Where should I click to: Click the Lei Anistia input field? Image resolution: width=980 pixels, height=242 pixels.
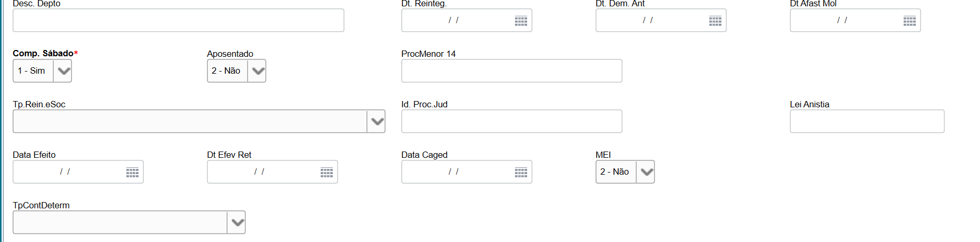[x=867, y=122]
